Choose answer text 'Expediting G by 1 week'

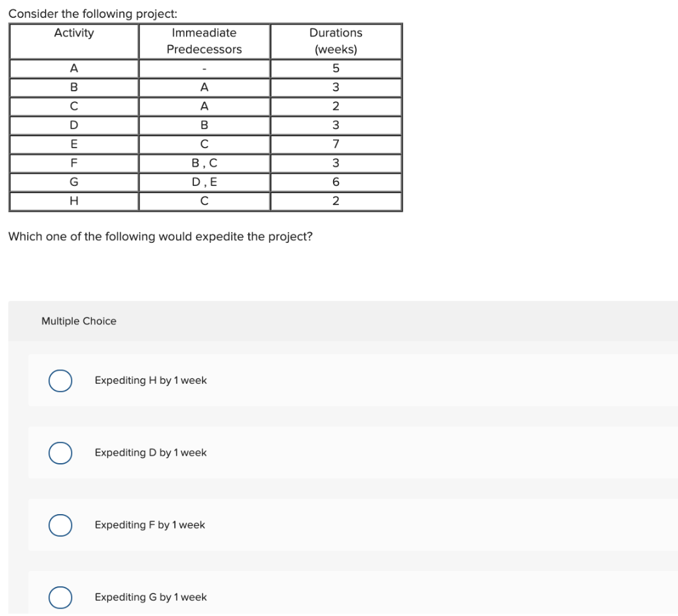point(150,597)
